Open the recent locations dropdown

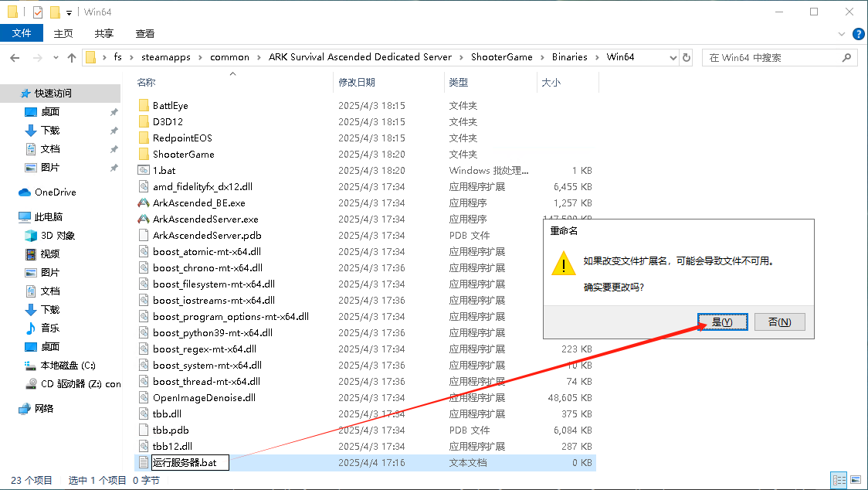tap(56, 58)
